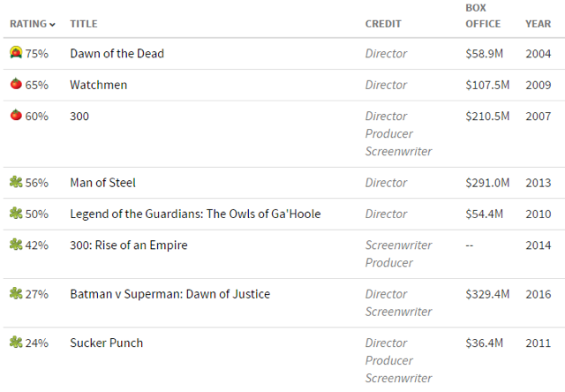Image resolution: width=565 pixels, height=392 pixels.
Task: Click the rotten splat icon beside 42%
Action: click(x=16, y=245)
